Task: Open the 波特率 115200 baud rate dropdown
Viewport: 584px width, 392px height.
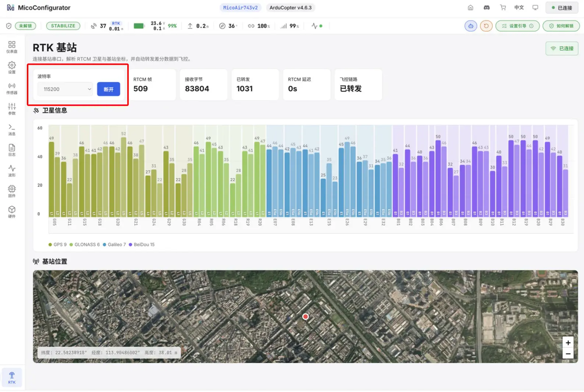Action: 65,89
